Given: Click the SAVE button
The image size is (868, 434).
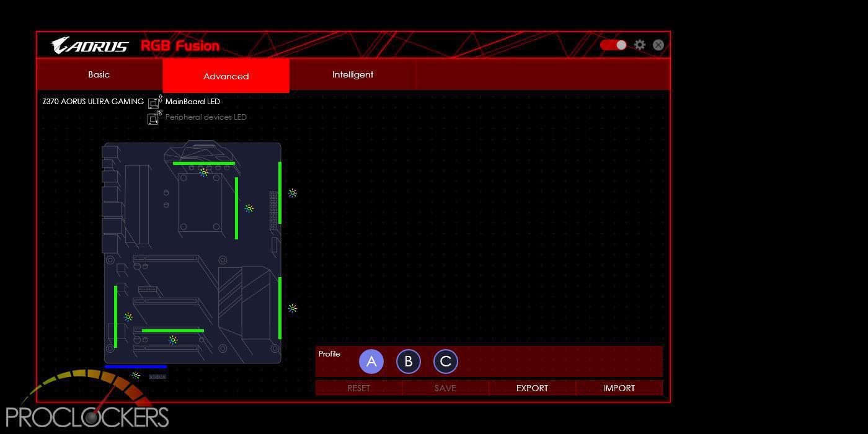Looking at the screenshot, I should tap(445, 388).
